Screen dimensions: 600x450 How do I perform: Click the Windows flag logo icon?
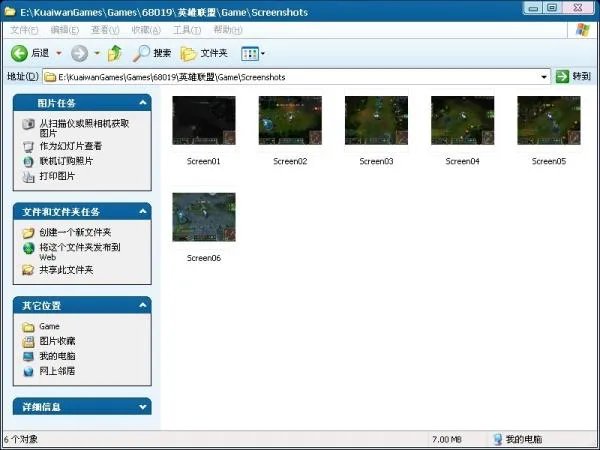pos(583,30)
